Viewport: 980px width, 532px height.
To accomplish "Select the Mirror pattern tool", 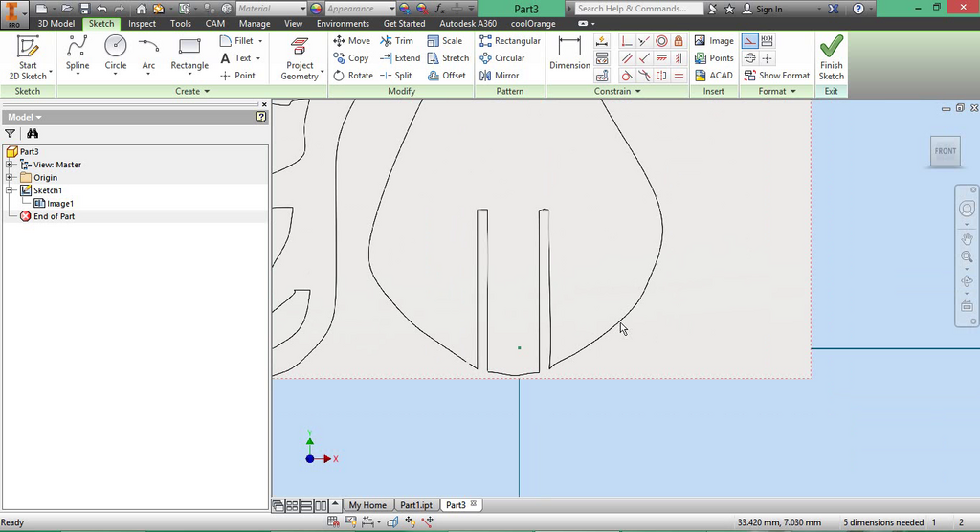I will (x=500, y=75).
